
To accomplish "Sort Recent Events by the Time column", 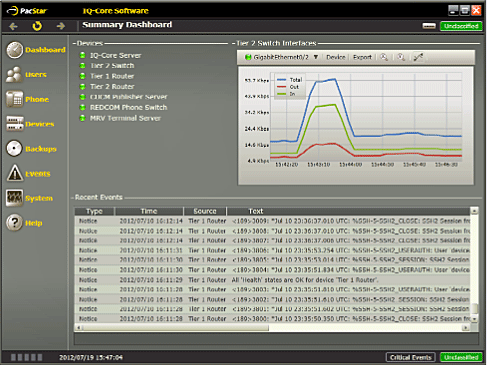I will pos(149,211).
